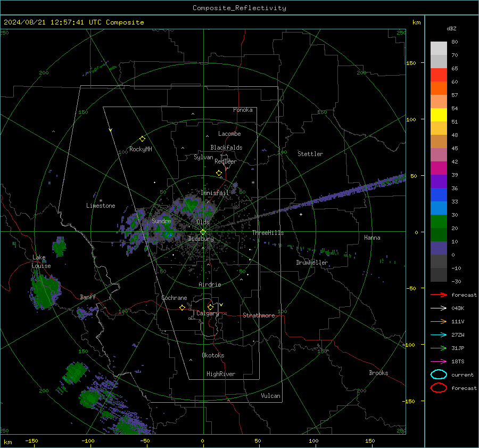Select the lightest gray 70-80 dBZ band
This screenshot has height=448, width=479.
point(439,48)
